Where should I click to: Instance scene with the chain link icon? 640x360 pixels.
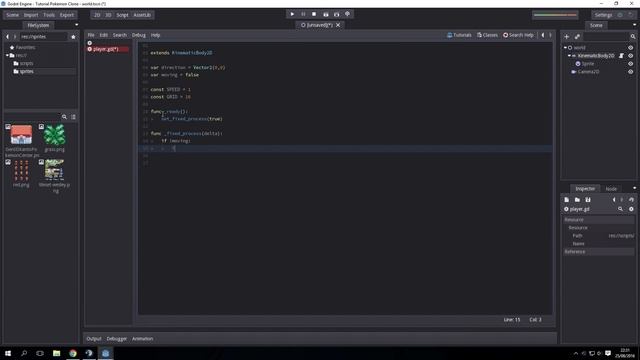pyautogui.click(x=577, y=37)
